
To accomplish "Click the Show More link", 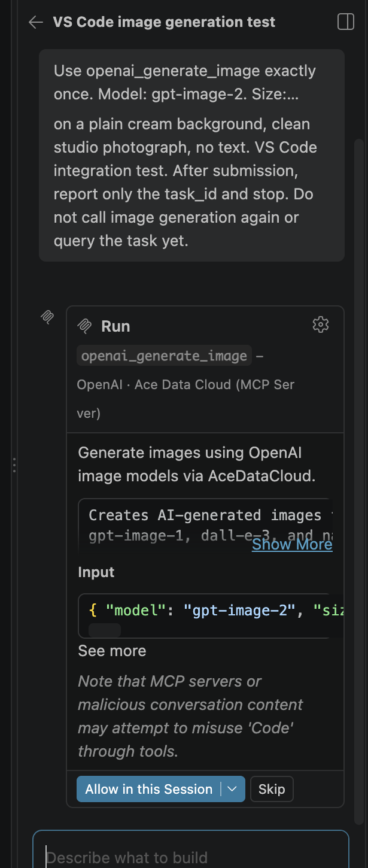I will click(x=292, y=544).
